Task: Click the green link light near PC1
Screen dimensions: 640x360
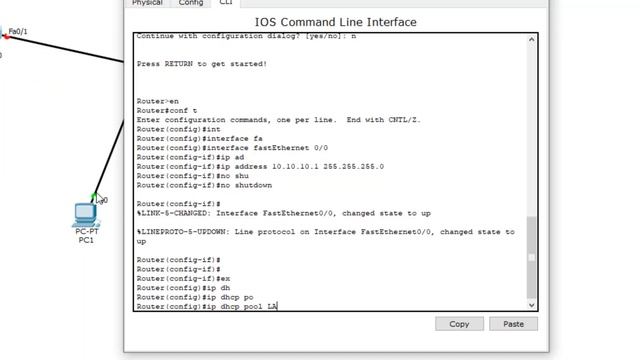Action: point(94,196)
